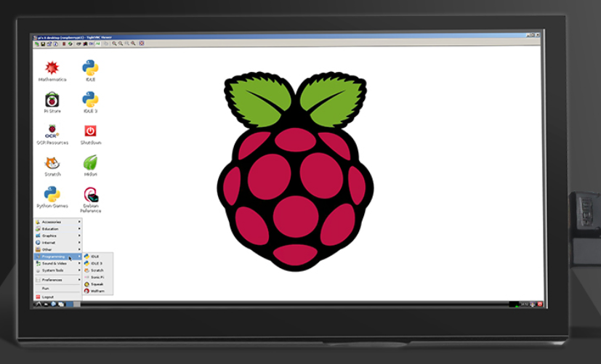Open the Sound & Video submenu
The image size is (601, 364).
point(54,263)
